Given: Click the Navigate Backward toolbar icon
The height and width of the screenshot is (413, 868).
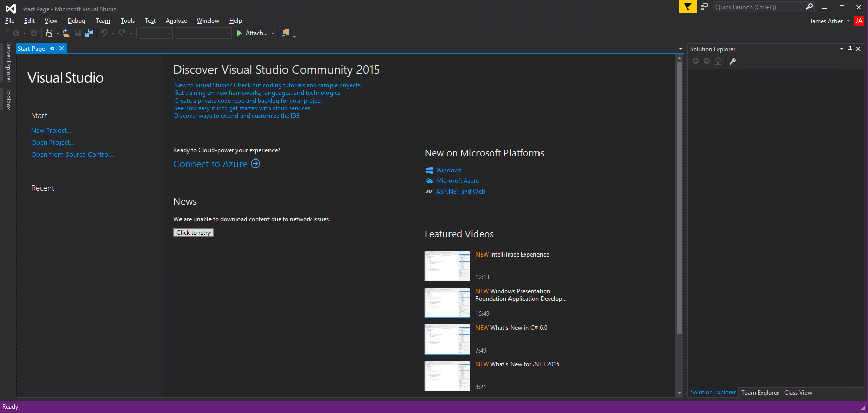Looking at the screenshot, I should coord(16,33).
